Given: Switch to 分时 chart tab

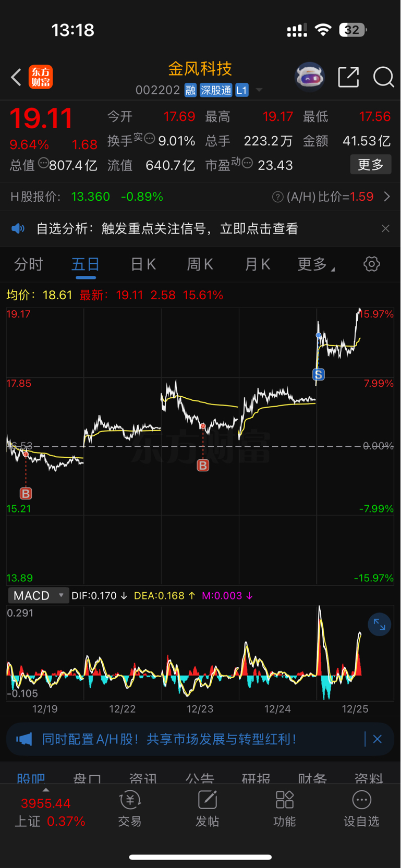Looking at the screenshot, I should (29, 264).
